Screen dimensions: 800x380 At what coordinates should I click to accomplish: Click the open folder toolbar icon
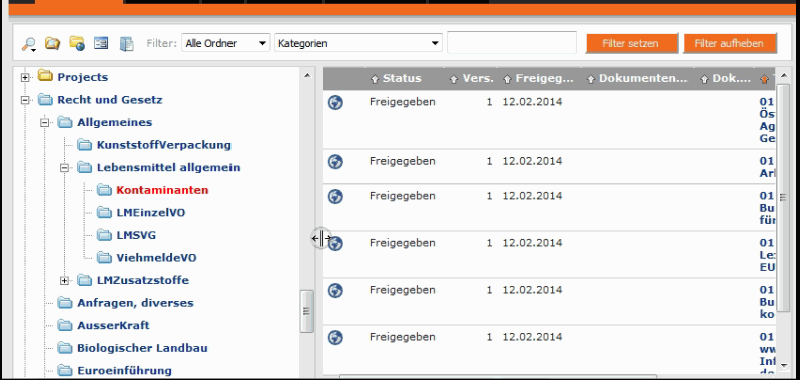click(53, 43)
